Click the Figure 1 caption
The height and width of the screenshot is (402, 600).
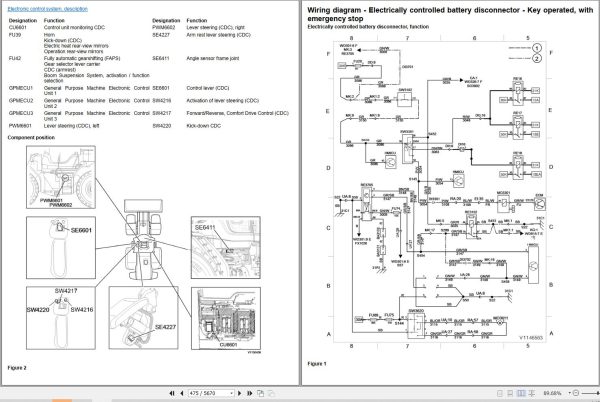tap(317, 364)
